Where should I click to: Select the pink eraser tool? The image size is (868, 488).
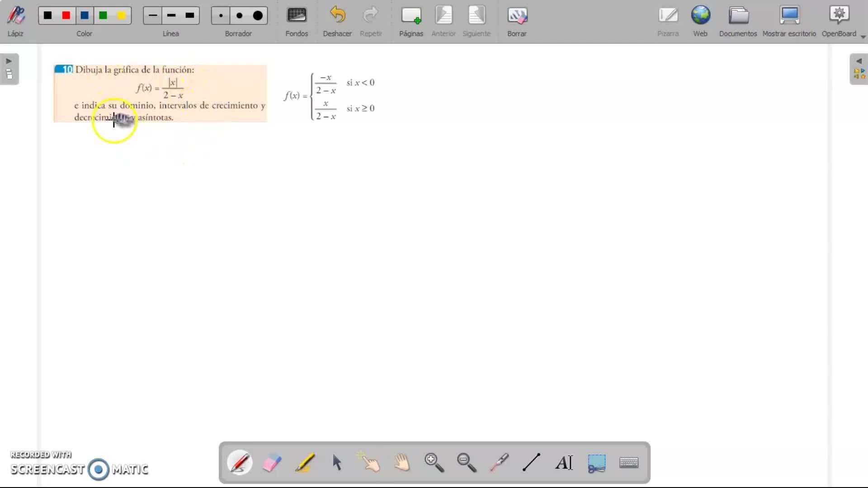point(272,463)
